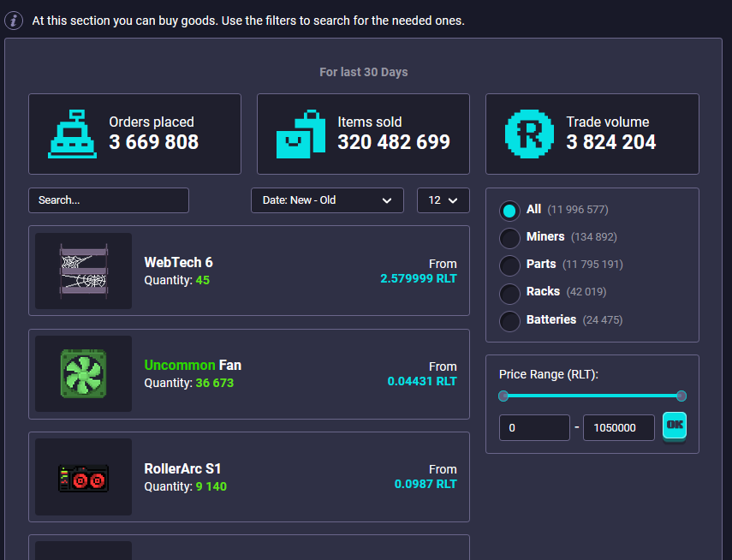
Task: Click the left handle of price slider
Action: tap(503, 396)
